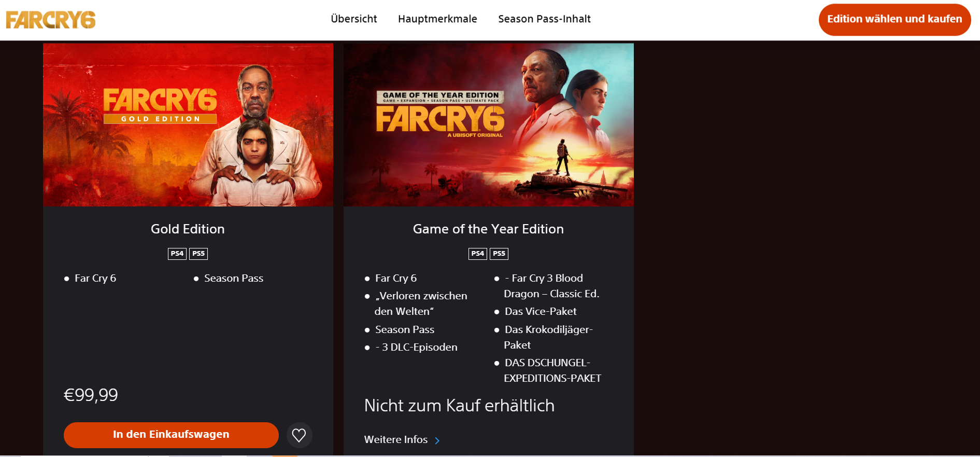Click Edition wählen und kaufen button
This screenshot has height=457, width=980.
click(x=894, y=20)
